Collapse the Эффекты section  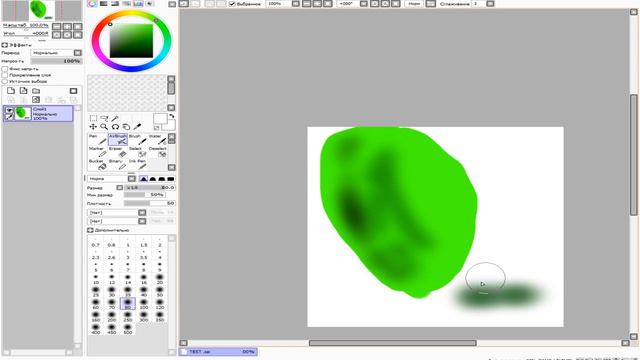pos(5,45)
